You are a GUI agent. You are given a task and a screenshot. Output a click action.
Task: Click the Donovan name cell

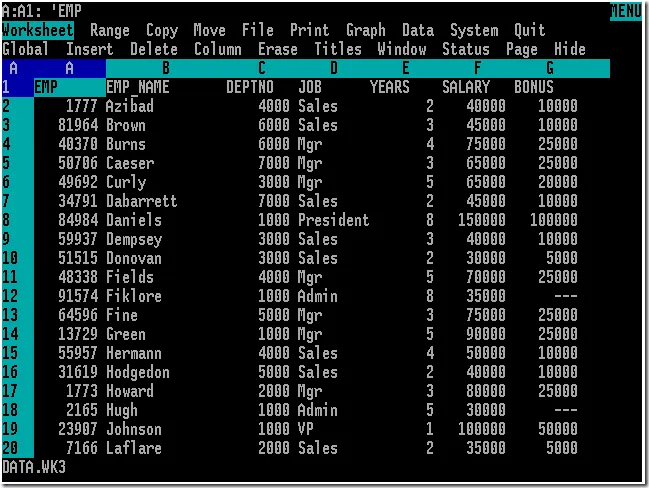[x=134, y=258]
